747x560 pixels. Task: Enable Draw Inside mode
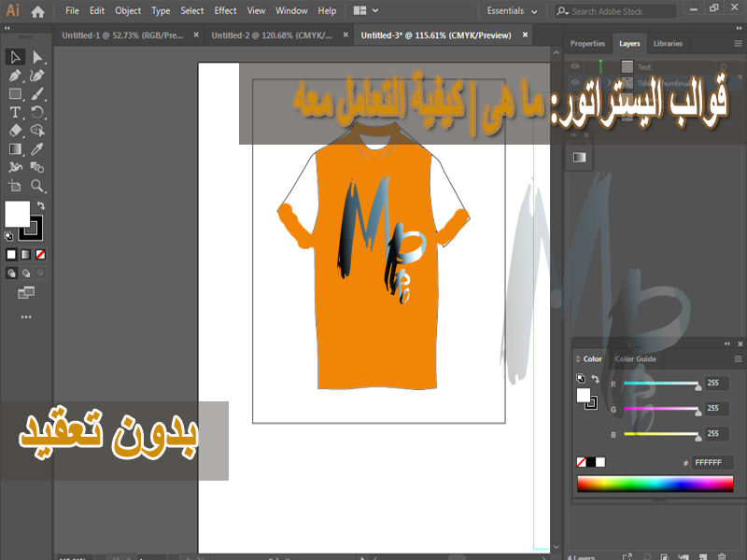tap(40, 273)
